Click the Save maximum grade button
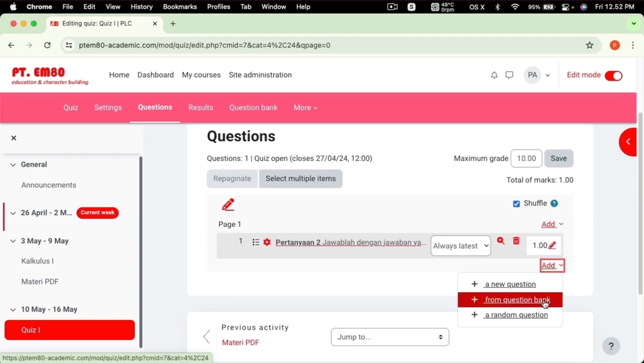The image size is (644, 363). [x=559, y=158]
